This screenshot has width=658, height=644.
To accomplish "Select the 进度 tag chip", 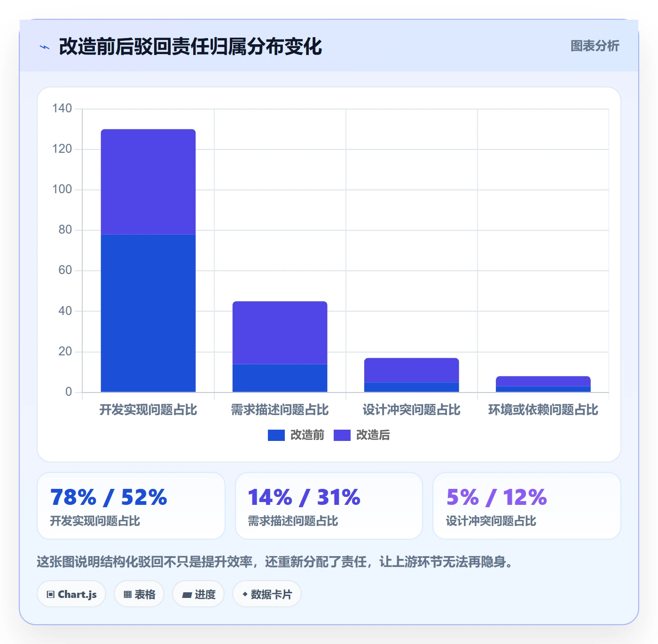I will point(198,594).
